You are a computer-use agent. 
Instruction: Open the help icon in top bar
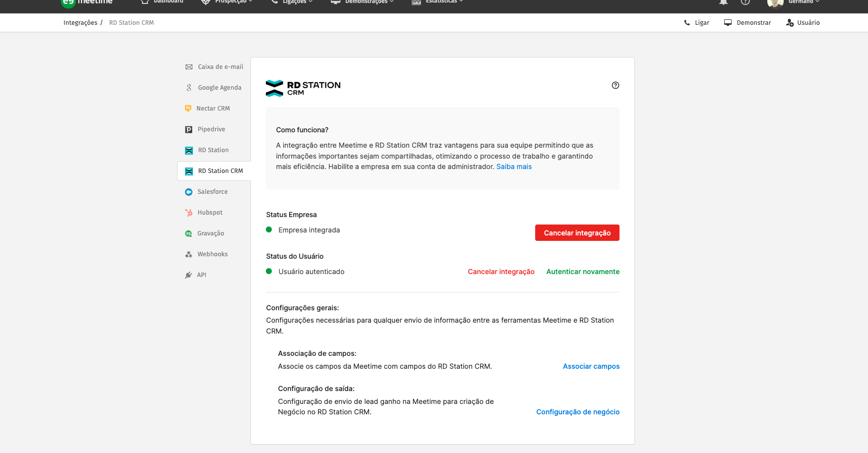point(745,1)
